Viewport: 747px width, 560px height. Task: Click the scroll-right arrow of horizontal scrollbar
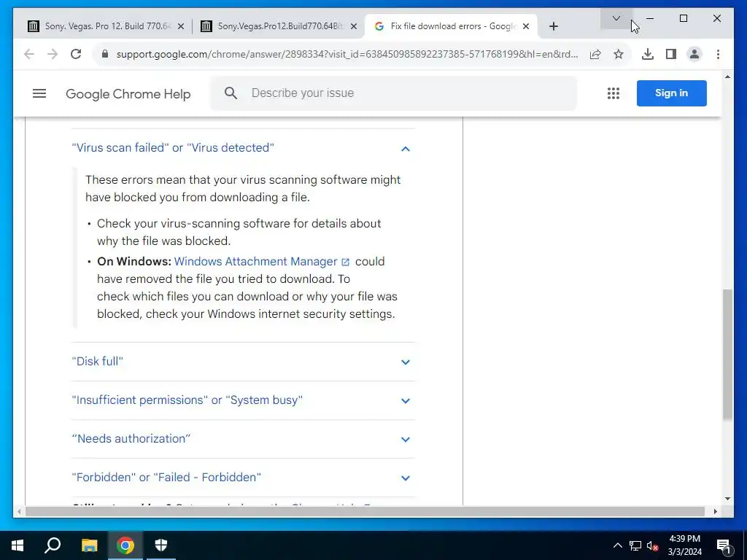[x=715, y=511]
